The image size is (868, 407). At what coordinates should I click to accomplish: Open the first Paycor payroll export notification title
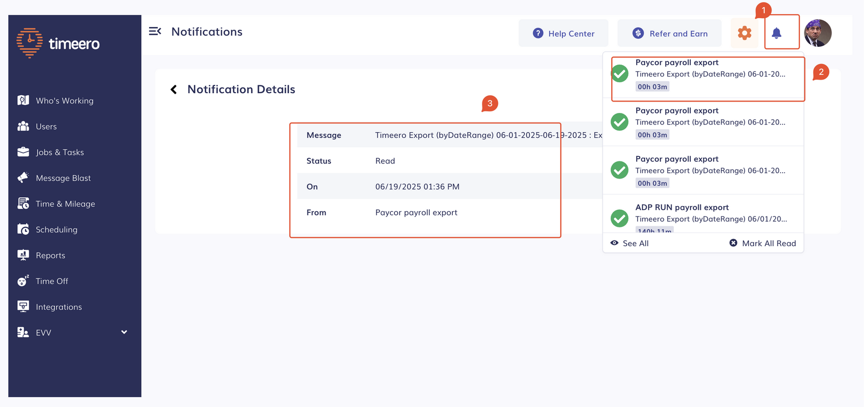click(677, 62)
